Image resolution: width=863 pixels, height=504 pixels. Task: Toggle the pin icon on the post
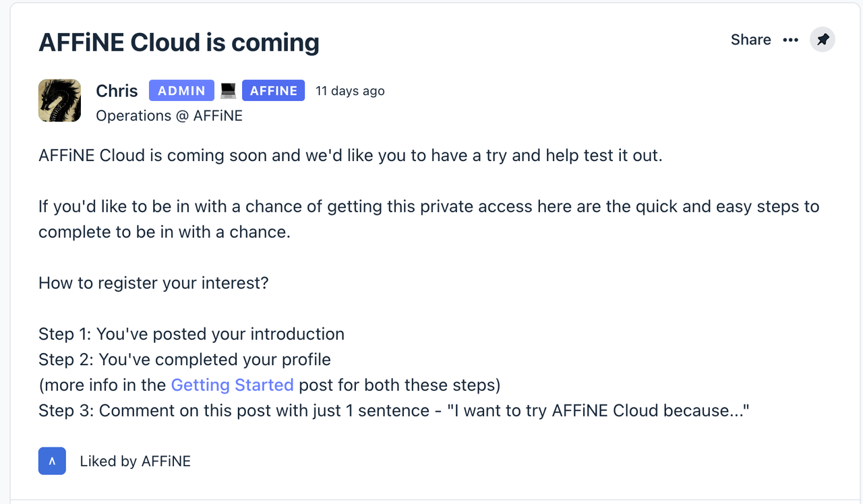pyautogui.click(x=823, y=40)
